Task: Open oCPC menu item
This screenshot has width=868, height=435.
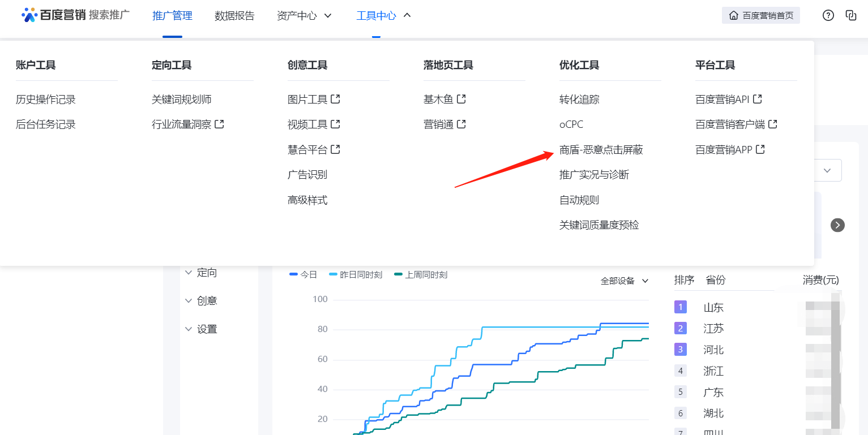Action: tap(571, 124)
